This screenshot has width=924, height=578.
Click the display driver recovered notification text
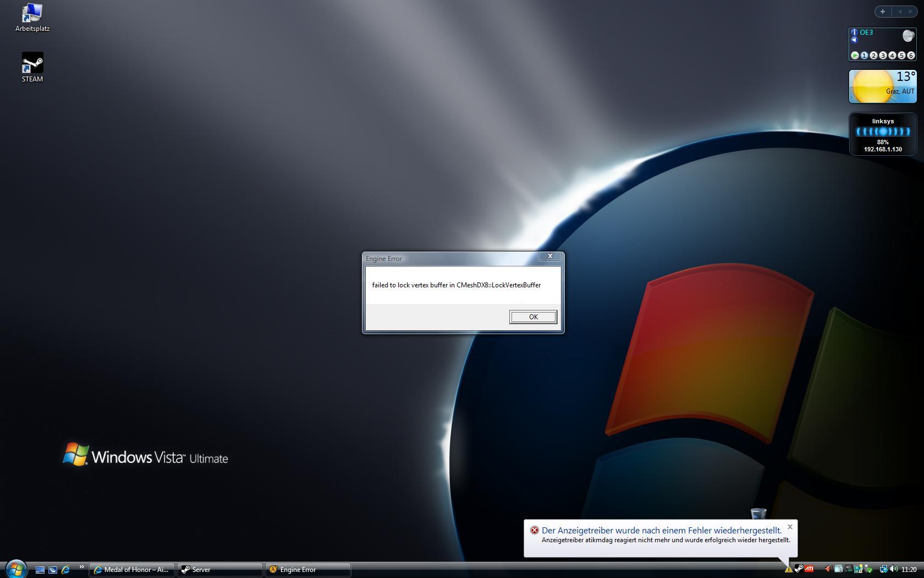662,530
